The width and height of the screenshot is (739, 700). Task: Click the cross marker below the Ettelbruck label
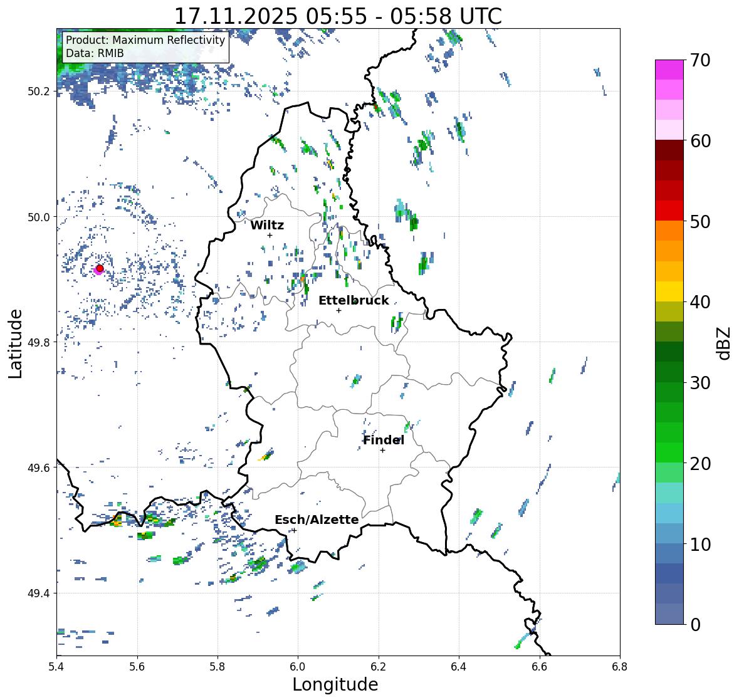338,310
